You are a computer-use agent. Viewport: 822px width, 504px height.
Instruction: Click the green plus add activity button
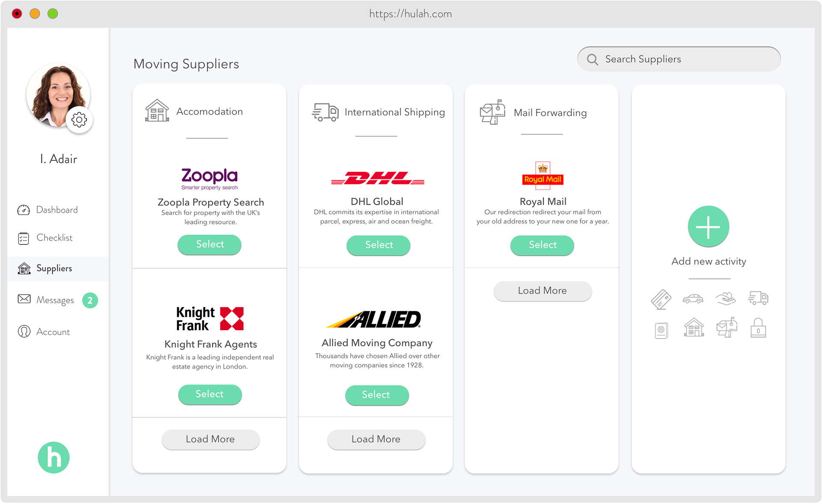tap(708, 227)
